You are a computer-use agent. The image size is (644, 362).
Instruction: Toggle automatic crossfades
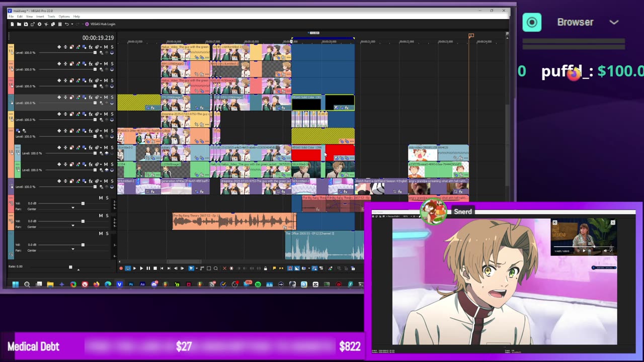coord(297,268)
